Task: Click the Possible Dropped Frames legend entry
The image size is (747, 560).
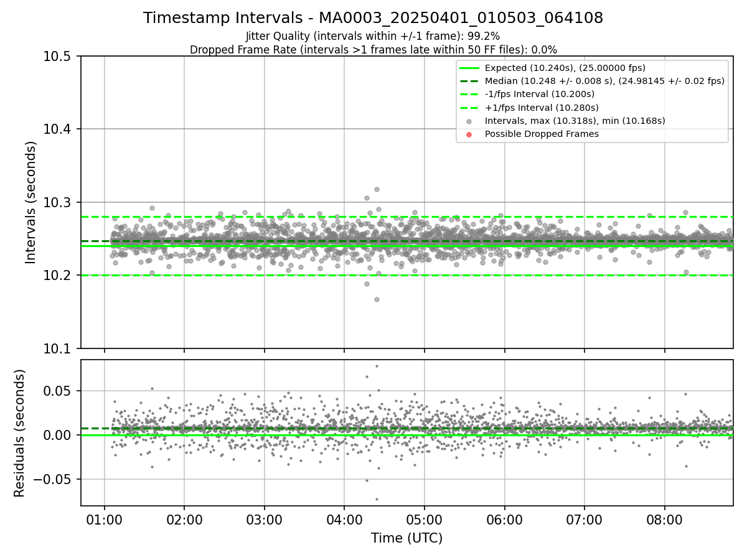Action: point(542,134)
